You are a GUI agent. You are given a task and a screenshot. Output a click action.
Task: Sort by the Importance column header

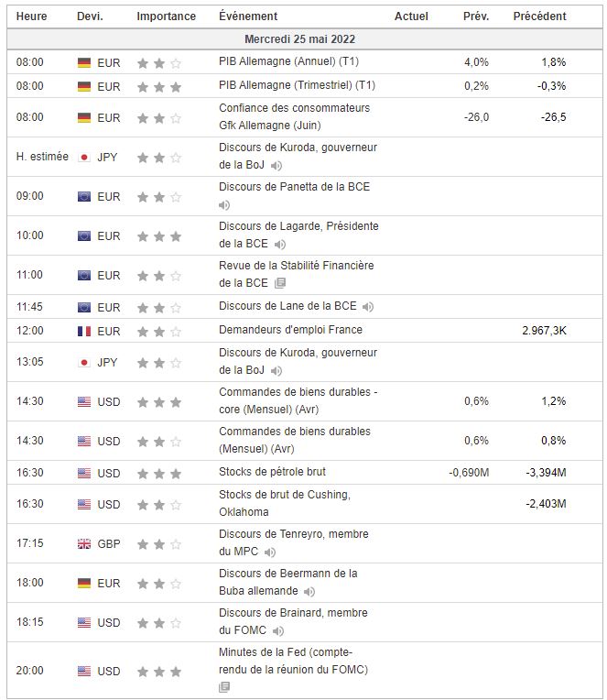166,16
